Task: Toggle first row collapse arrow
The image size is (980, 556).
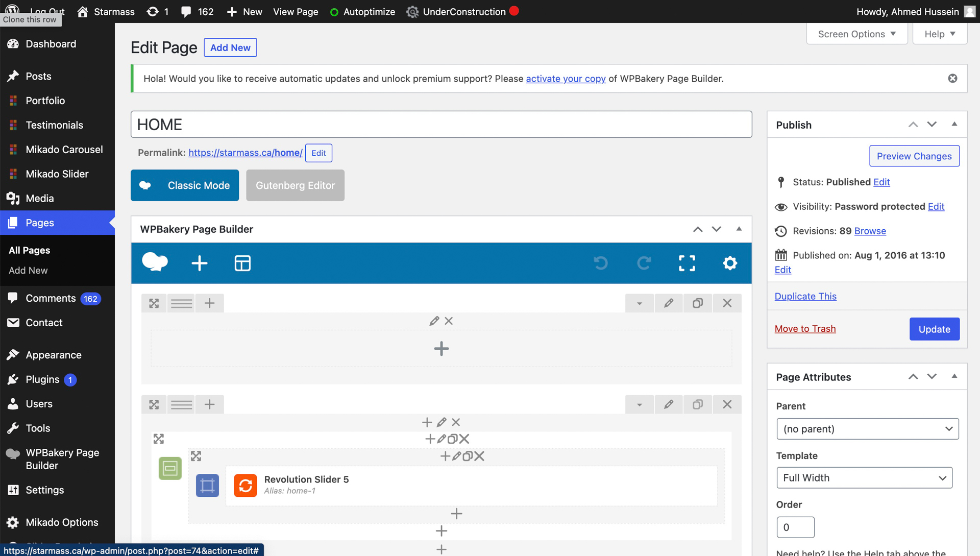Action: click(x=639, y=303)
